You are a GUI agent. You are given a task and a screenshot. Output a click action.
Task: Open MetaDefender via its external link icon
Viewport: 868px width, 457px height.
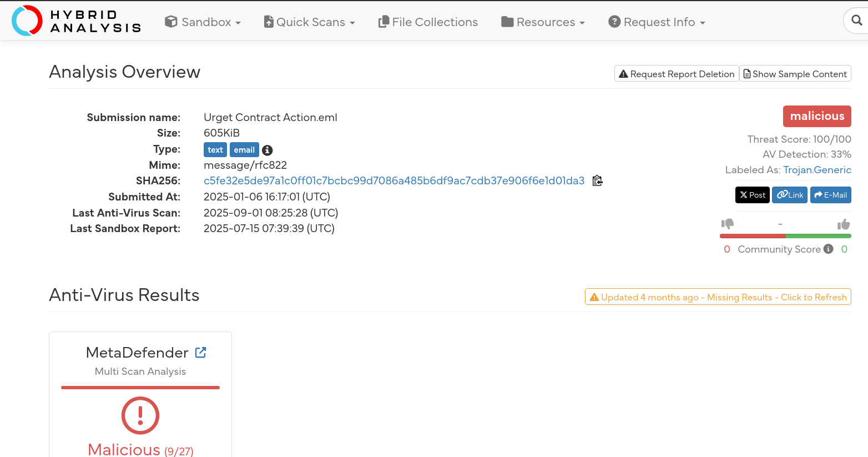(200, 352)
